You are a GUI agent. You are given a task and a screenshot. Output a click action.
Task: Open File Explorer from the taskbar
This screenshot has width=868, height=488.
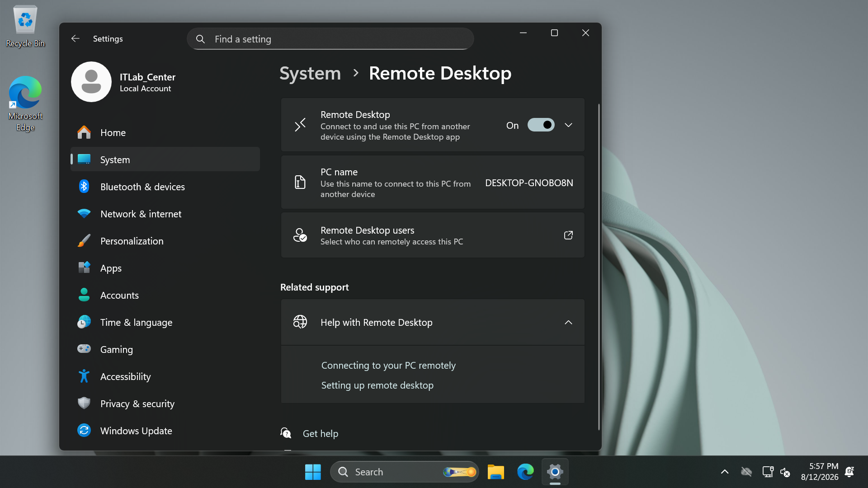click(x=496, y=472)
